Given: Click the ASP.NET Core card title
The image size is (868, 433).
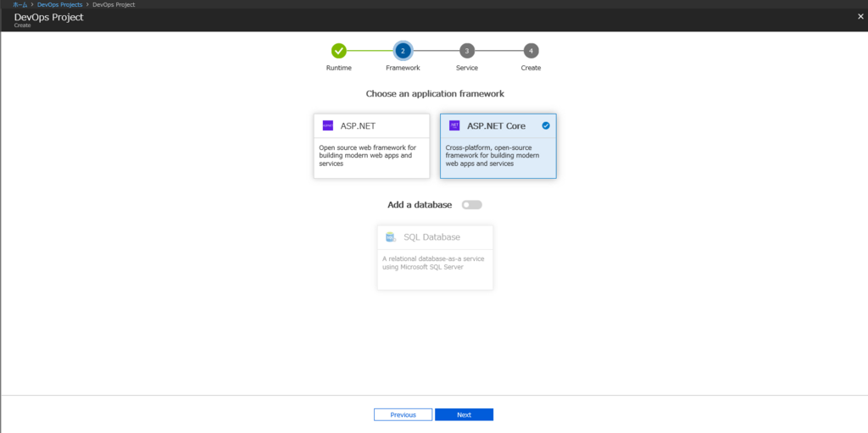Looking at the screenshot, I should pos(496,125).
